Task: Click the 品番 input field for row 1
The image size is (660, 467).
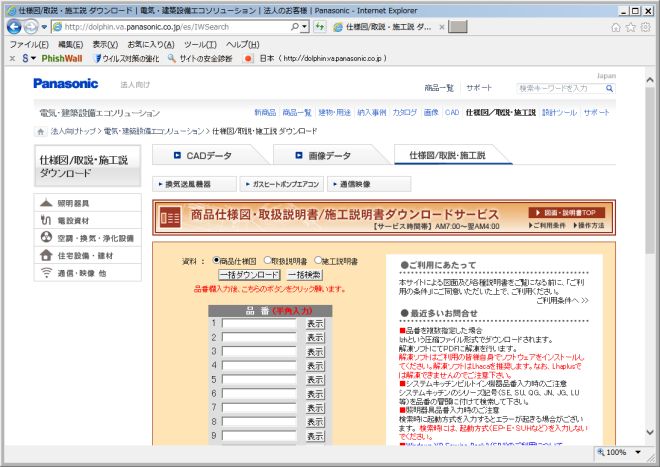Action: point(259,323)
